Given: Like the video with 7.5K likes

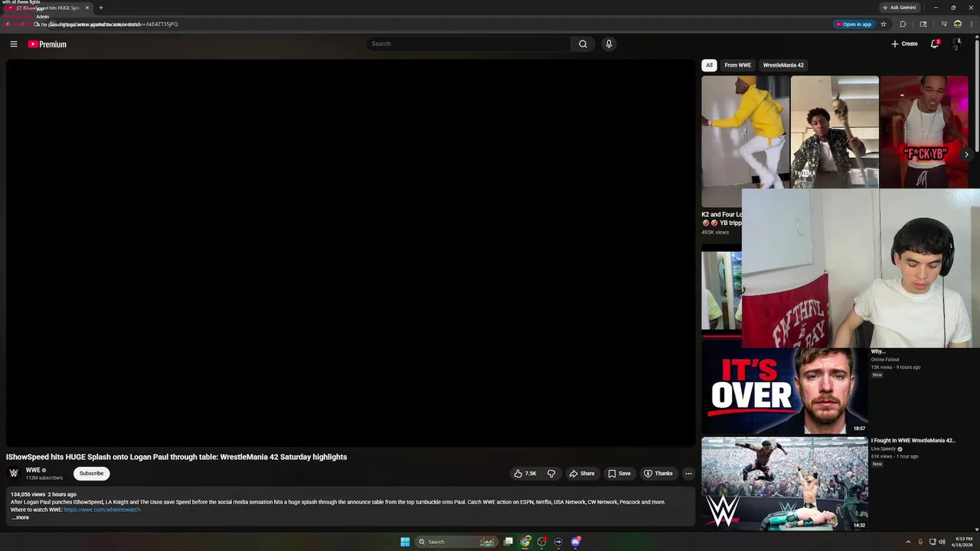Looking at the screenshot, I should pyautogui.click(x=525, y=474).
